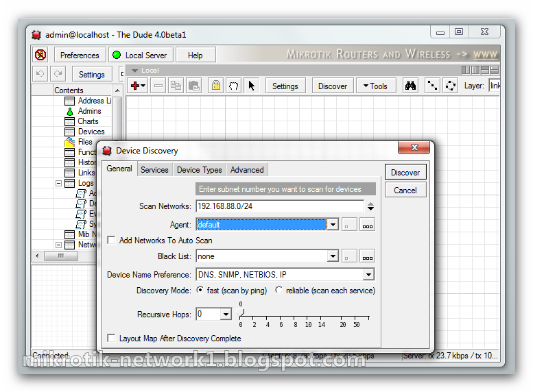The height and width of the screenshot is (392, 533).
Task: Click the red disconnect icon in top toolbar
Action: pyautogui.click(x=40, y=55)
